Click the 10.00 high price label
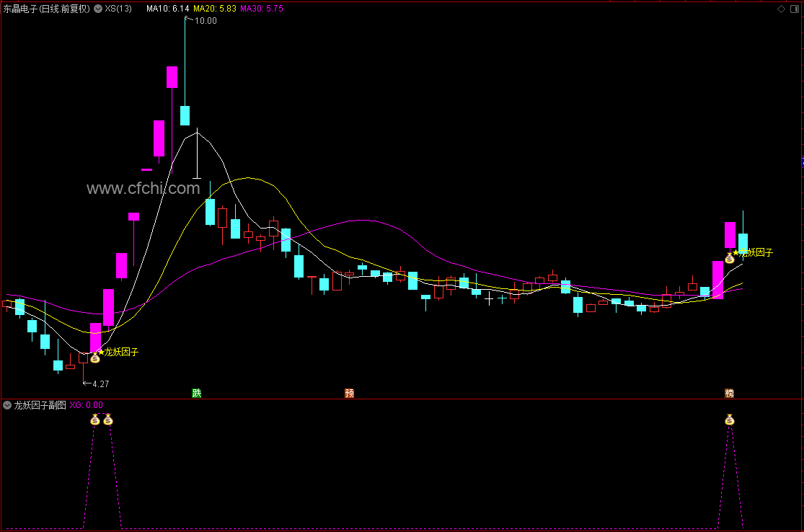 tap(206, 21)
